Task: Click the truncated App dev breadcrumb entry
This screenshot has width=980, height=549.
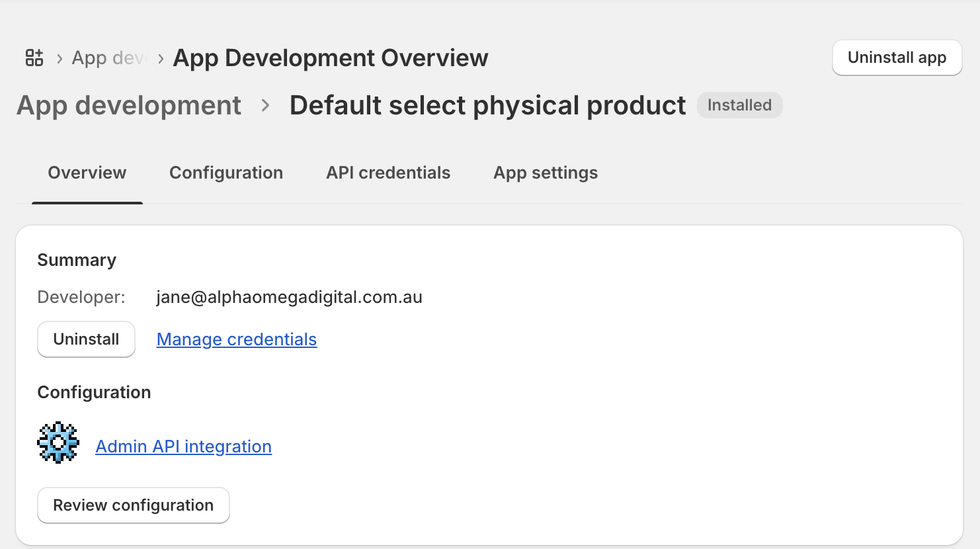Action: (x=108, y=58)
